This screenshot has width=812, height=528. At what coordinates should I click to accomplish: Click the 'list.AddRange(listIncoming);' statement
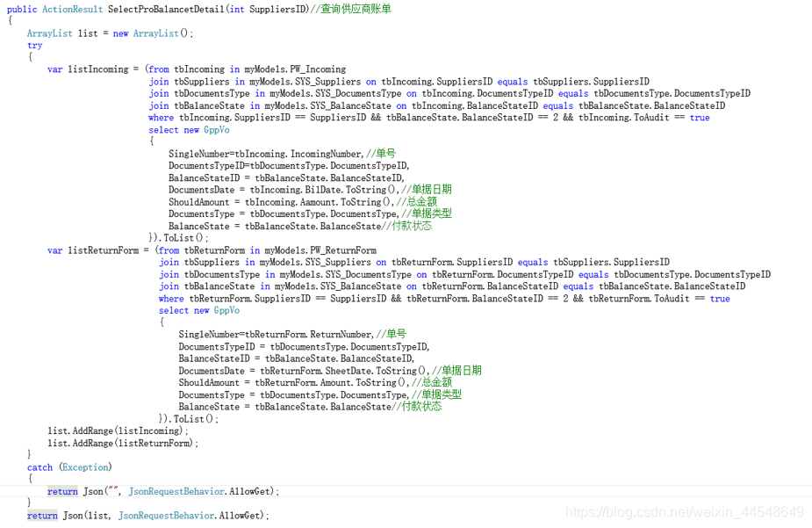[119, 431]
